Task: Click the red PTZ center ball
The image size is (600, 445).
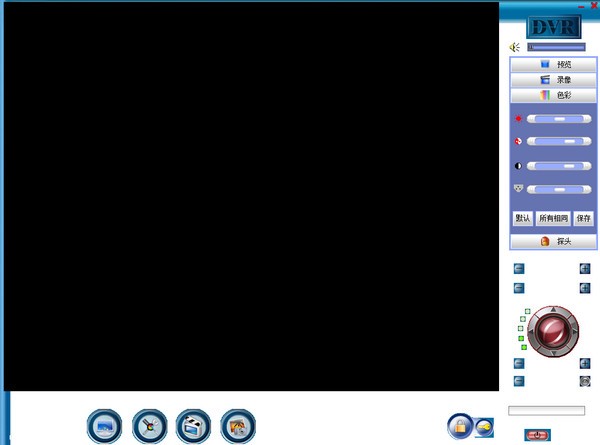Action: (553, 331)
